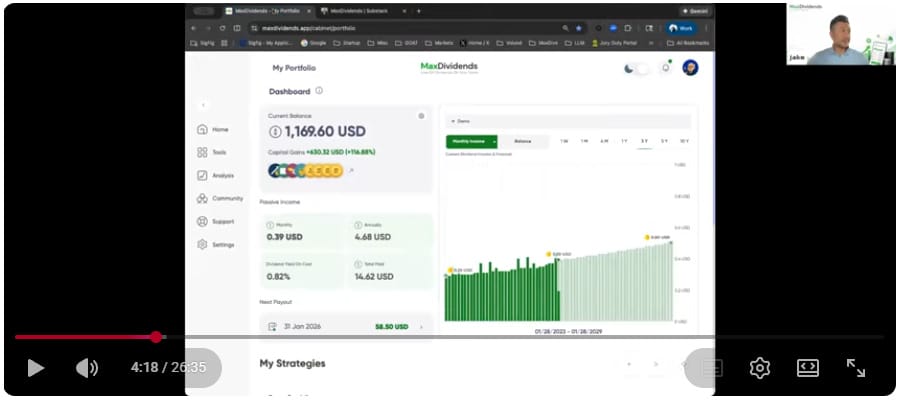Bookmark the page with the star icon
902x401 pixels.
579,28
